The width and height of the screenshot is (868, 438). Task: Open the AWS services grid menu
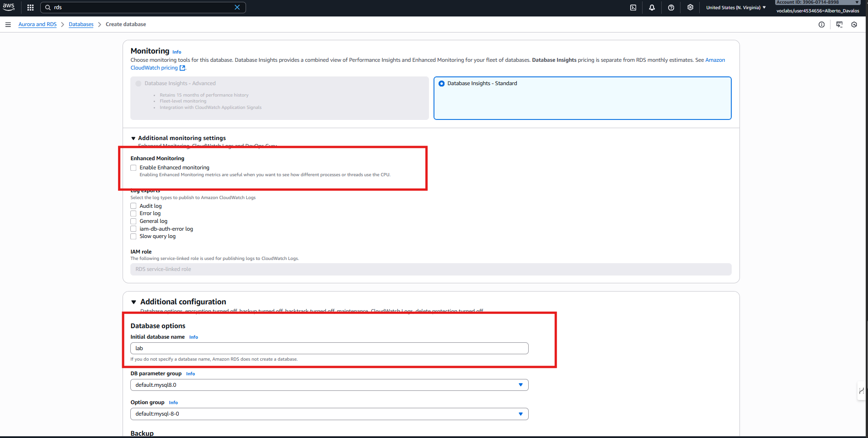coord(31,7)
